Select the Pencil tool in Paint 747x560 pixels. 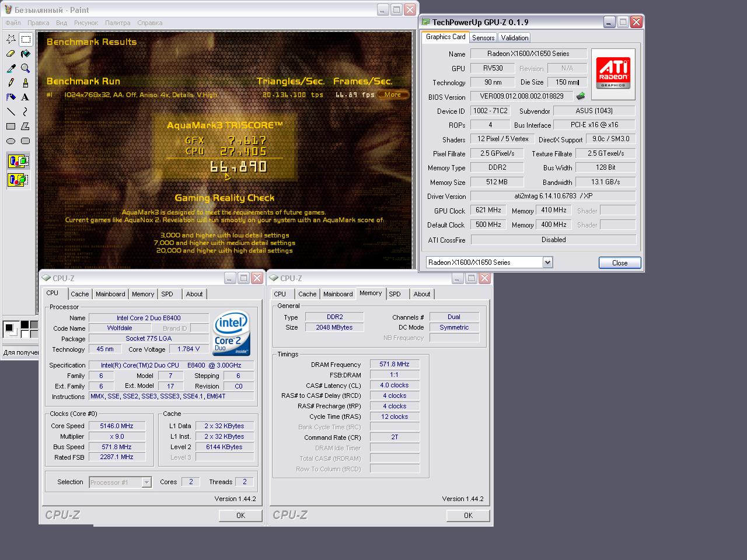click(11, 83)
